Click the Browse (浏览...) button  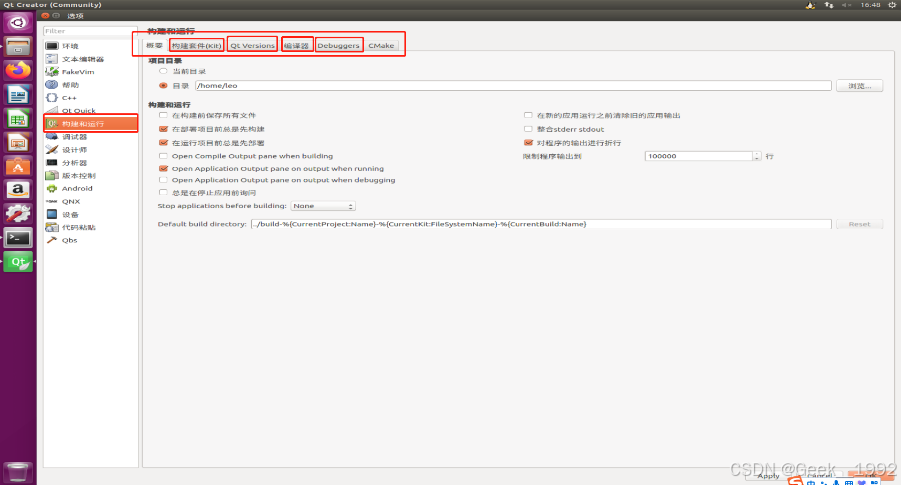[x=860, y=86]
